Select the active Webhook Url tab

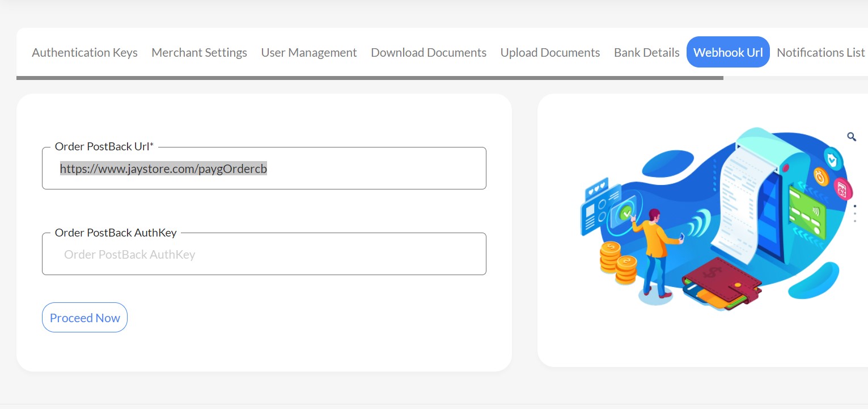pos(727,52)
